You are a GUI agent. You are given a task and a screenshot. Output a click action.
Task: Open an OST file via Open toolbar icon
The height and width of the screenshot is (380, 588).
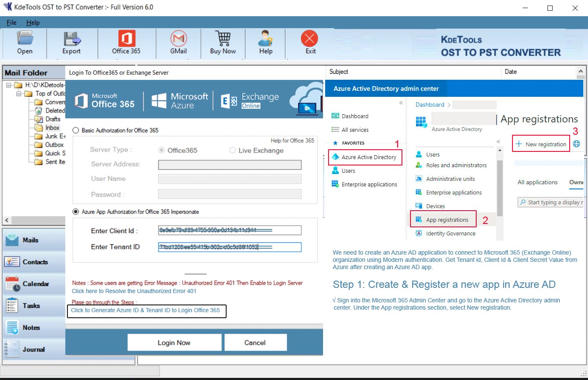pyautogui.click(x=25, y=38)
